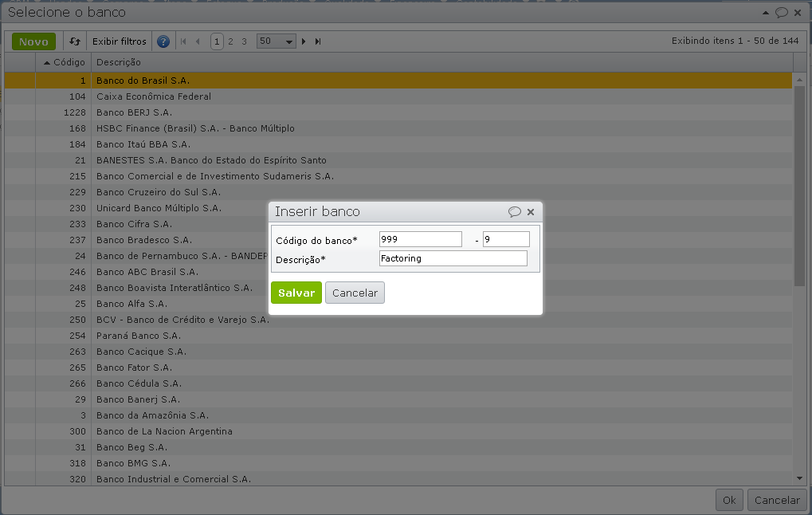
Task: Refresh the bank list
Action: point(75,41)
